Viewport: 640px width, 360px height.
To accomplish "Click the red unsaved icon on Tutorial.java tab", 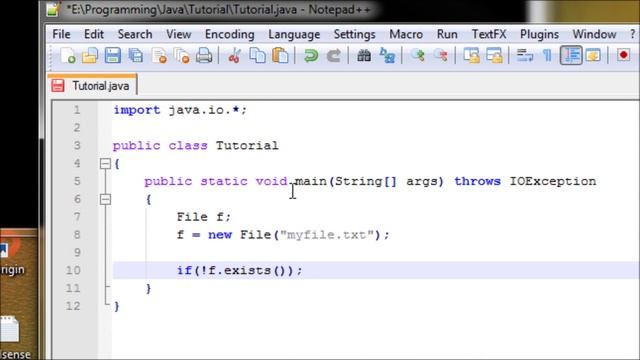I will [x=58, y=86].
